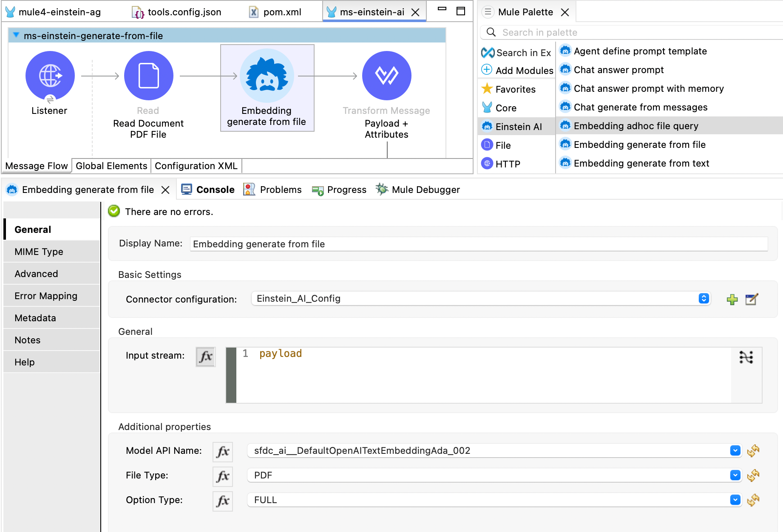This screenshot has width=783, height=532.
Task: Open the Advanced properties section
Action: pyautogui.click(x=52, y=274)
